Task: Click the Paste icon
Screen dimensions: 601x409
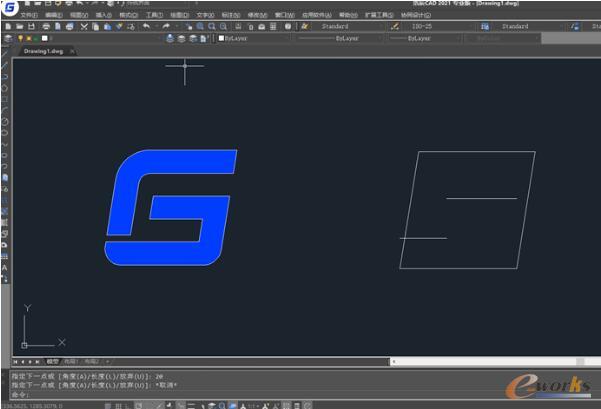Action: [x=108, y=26]
